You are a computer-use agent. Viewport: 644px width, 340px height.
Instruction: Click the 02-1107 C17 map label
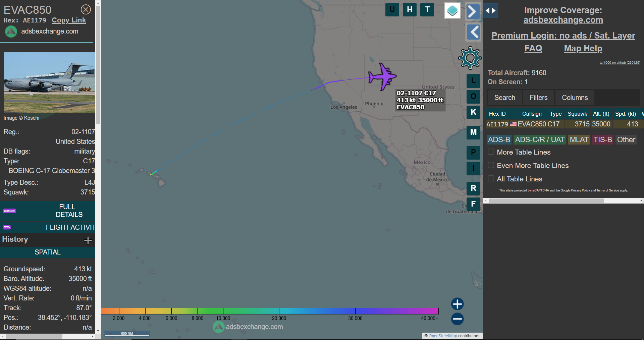point(420,100)
